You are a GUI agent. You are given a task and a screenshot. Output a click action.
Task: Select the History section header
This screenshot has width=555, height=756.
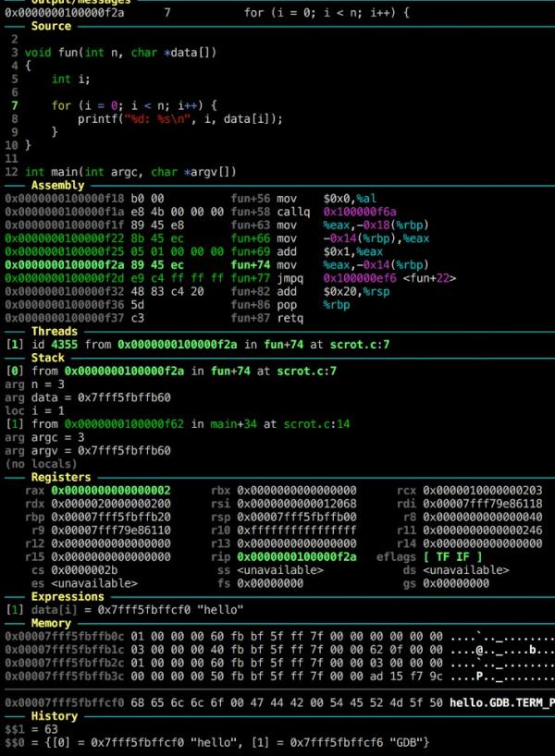coord(55,716)
